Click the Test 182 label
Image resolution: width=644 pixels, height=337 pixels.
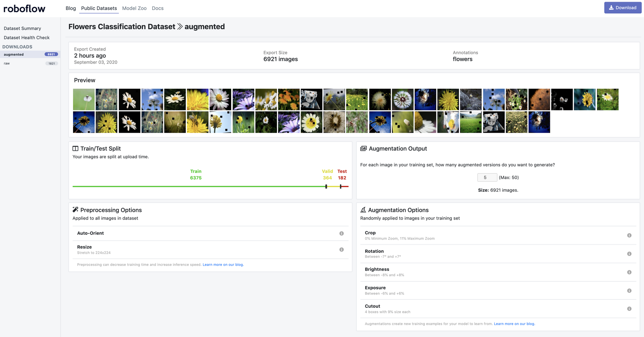[342, 175]
